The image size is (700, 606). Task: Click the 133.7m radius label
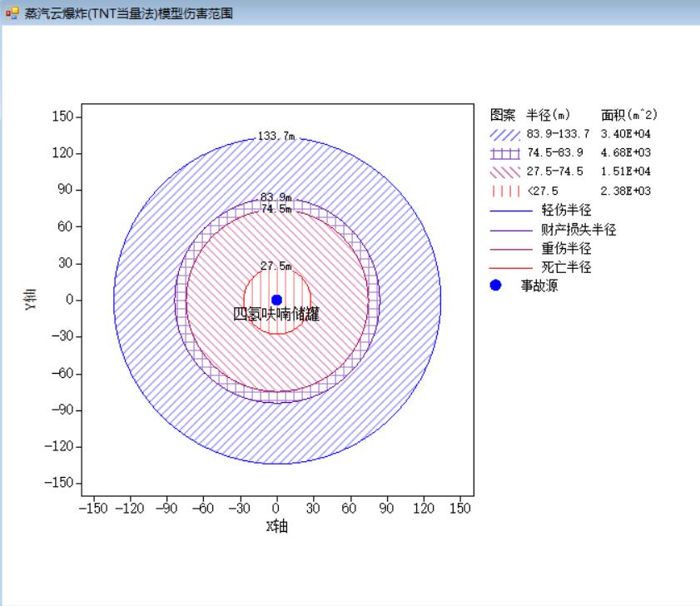[x=276, y=136]
